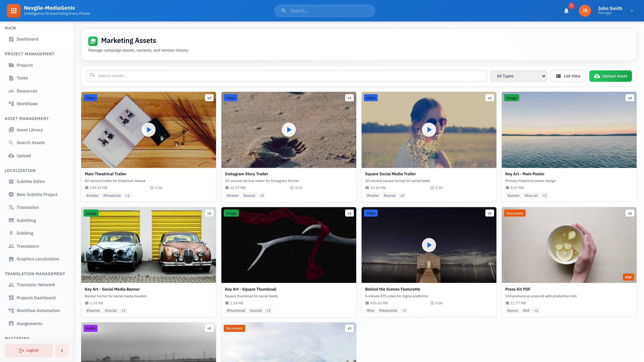Image resolution: width=644 pixels, height=362 pixels.
Task: Open the Translator Network page
Action: [x=36, y=285]
